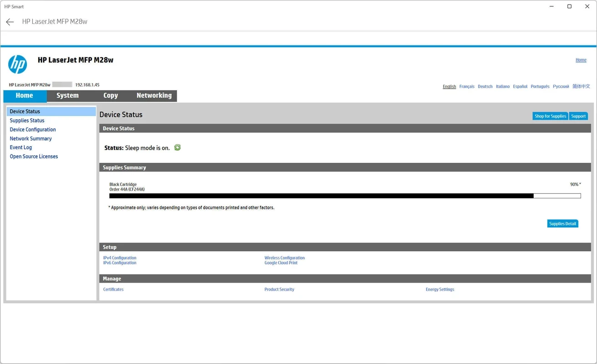Open the System tab
Screen dimensions: 597x364
(67, 96)
